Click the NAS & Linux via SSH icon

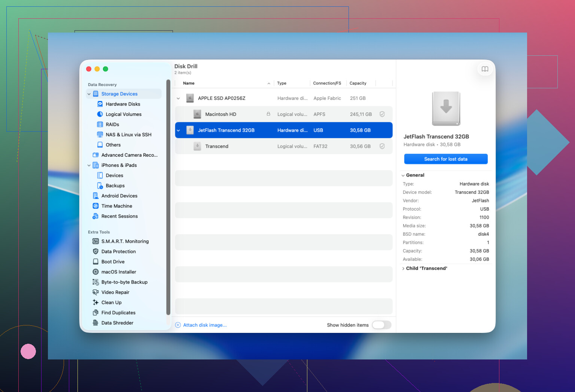point(100,135)
